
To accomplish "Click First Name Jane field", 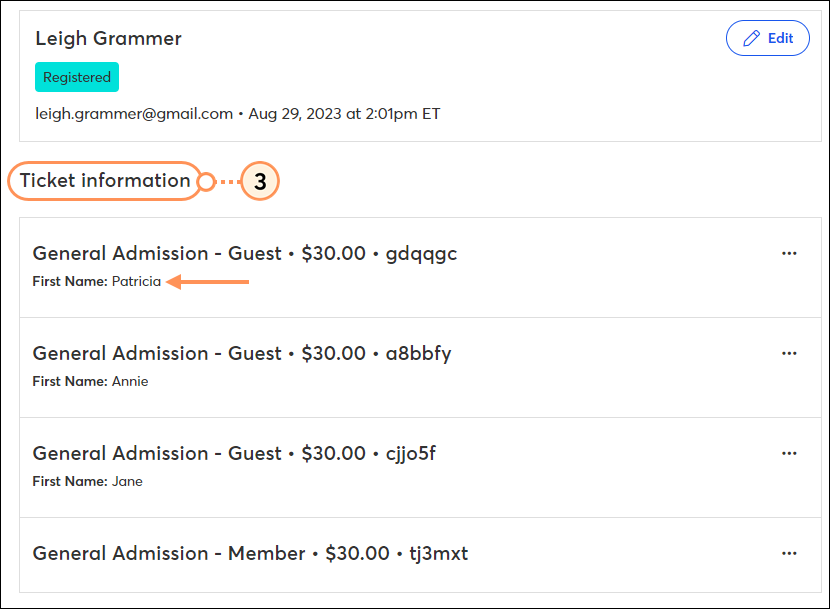I will [87, 481].
